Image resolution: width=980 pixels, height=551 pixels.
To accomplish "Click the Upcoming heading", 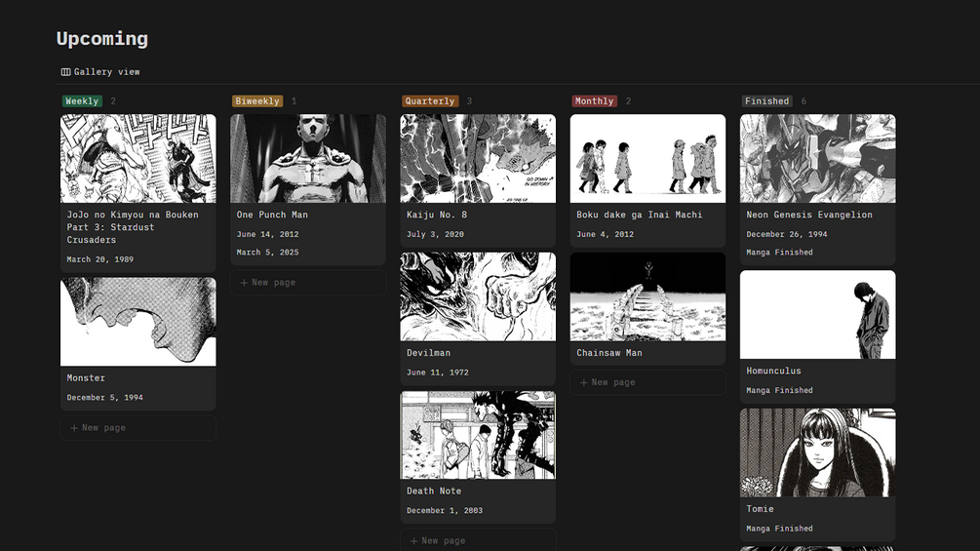I will [x=102, y=39].
